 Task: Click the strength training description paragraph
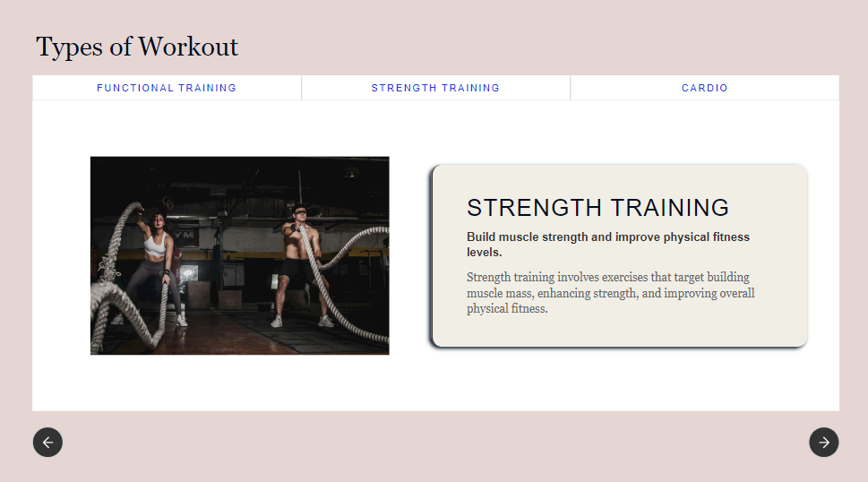click(x=610, y=293)
